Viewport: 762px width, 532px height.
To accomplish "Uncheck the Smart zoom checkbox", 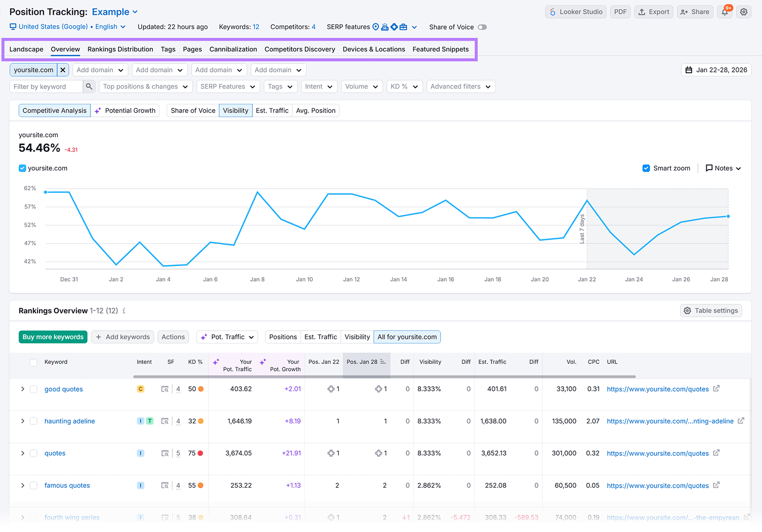I will point(646,168).
